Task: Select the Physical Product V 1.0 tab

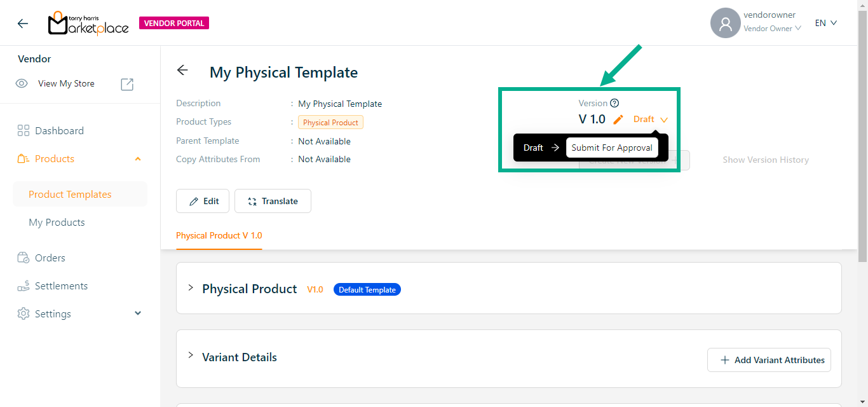Action: tap(219, 235)
